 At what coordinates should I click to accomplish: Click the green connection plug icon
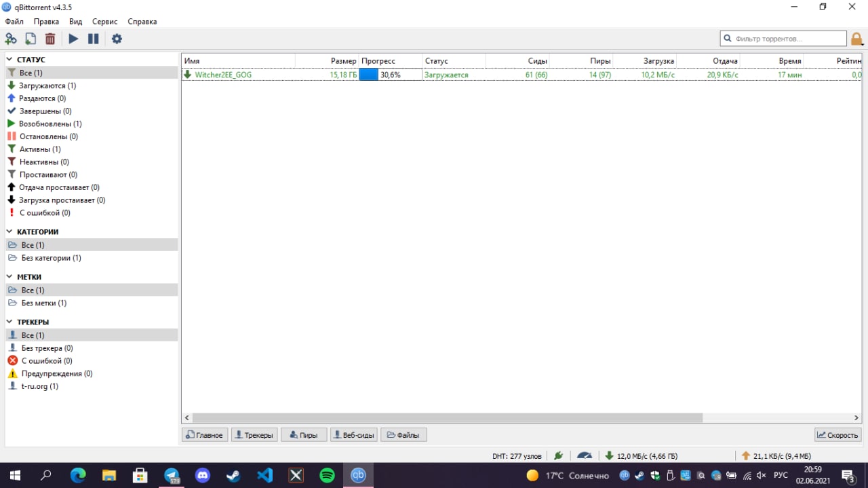[559, 456]
